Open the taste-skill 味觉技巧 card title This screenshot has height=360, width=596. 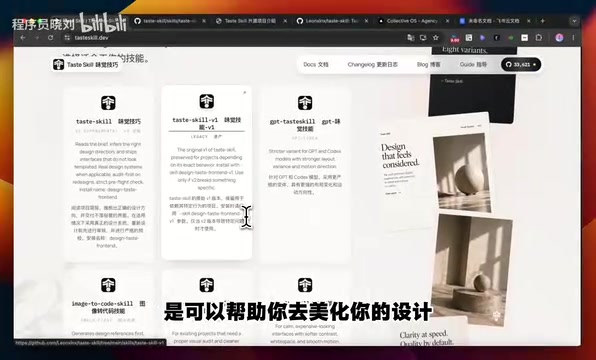pyautogui.click(x=108, y=122)
